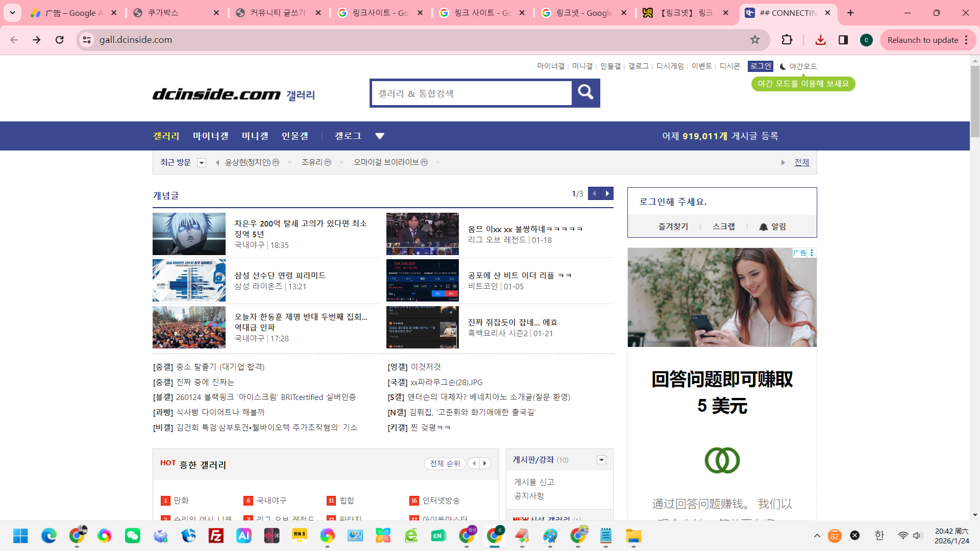
Task: Expand the navigation bar down arrow
Action: pos(379,136)
